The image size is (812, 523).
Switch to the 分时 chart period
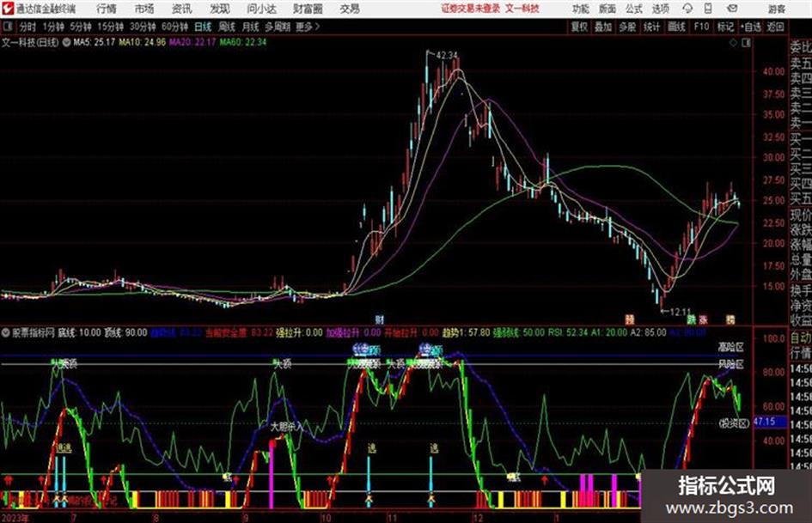point(27,27)
